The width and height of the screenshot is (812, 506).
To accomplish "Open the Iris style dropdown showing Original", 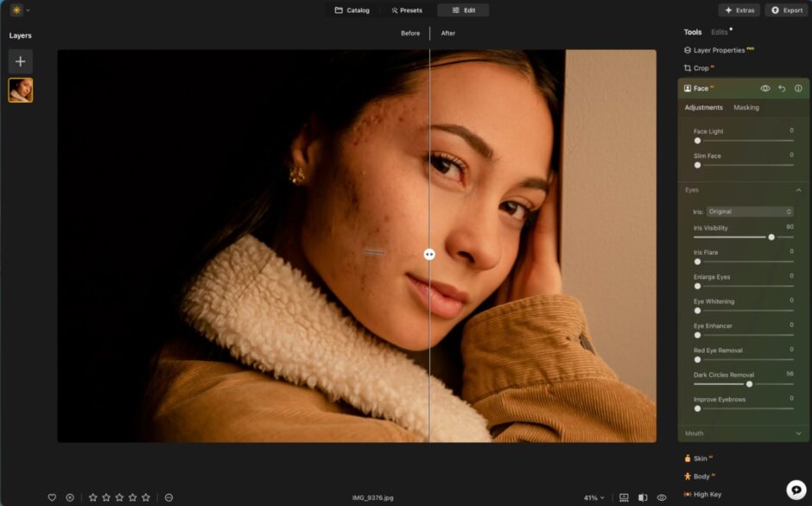I will [x=748, y=211].
